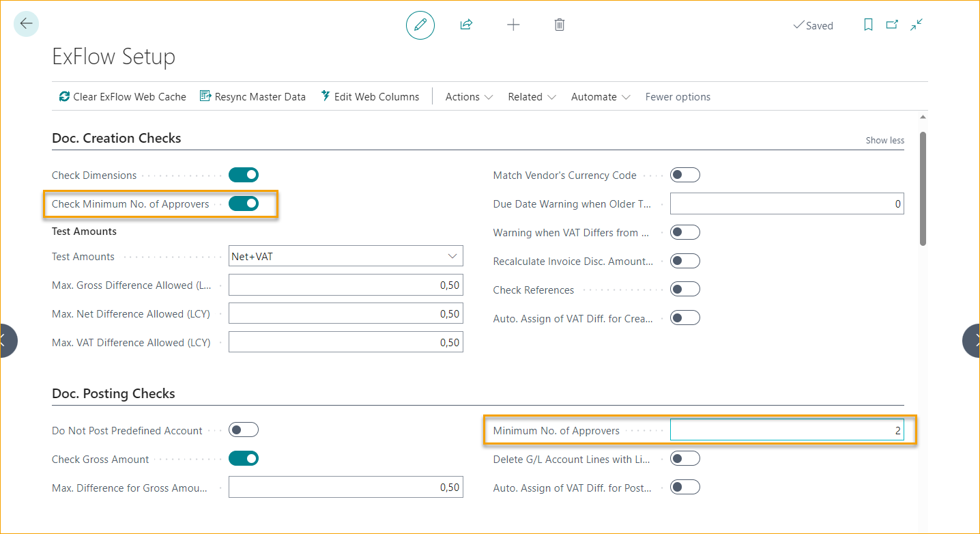Go to the next record arrow

[972, 341]
